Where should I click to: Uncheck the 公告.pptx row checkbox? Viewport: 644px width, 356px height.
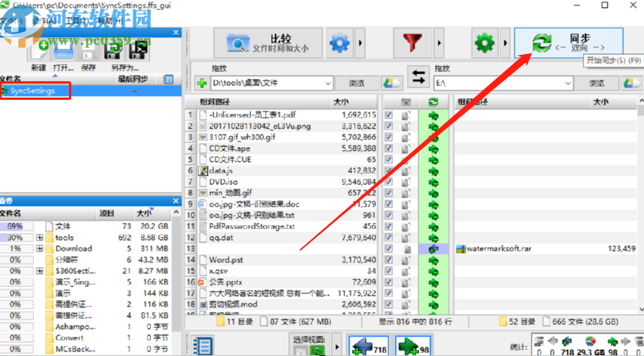pyautogui.click(x=388, y=282)
